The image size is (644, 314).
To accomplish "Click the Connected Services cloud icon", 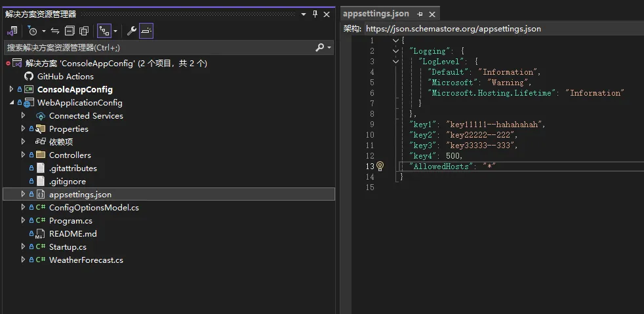I will (40, 116).
